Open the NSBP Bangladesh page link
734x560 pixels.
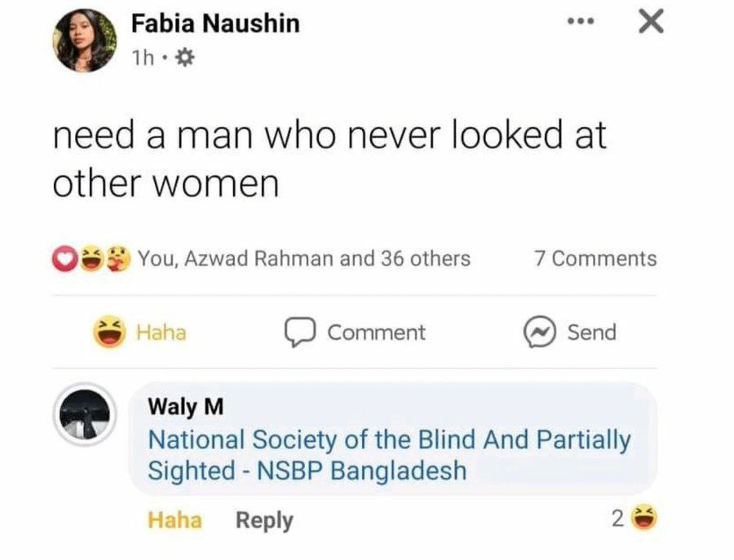click(388, 455)
